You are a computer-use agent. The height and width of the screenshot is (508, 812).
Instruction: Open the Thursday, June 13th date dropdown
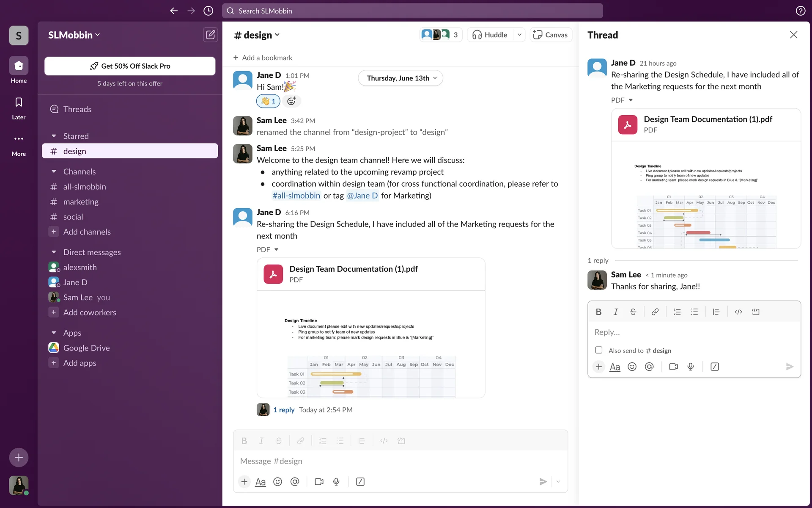401,78
